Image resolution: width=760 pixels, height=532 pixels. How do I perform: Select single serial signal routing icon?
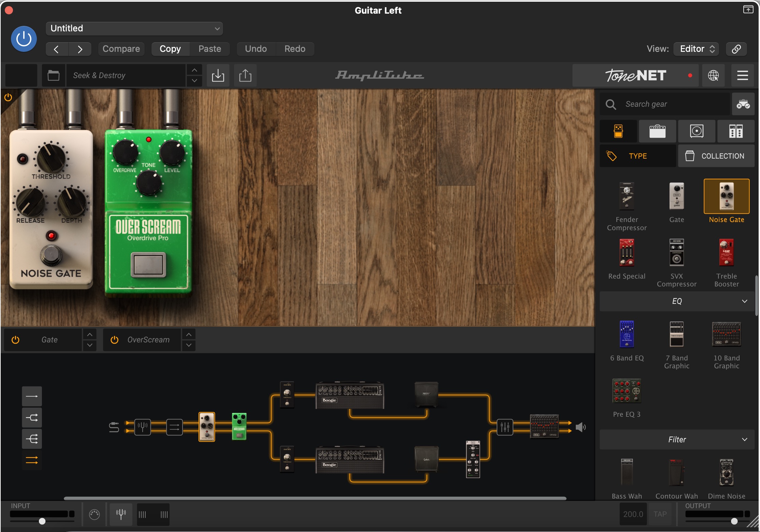point(32,396)
